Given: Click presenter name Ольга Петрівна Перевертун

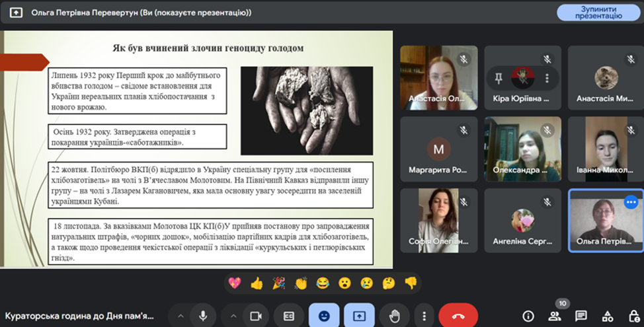Looking at the screenshot, I should [x=85, y=13].
